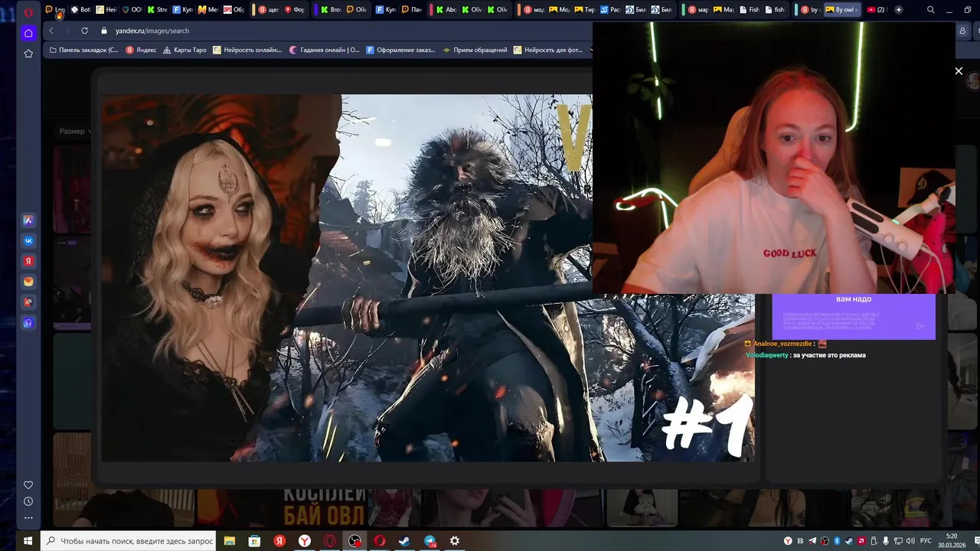Switch to the 'Abc' tab
This screenshot has height=551, width=980.
click(x=446, y=10)
